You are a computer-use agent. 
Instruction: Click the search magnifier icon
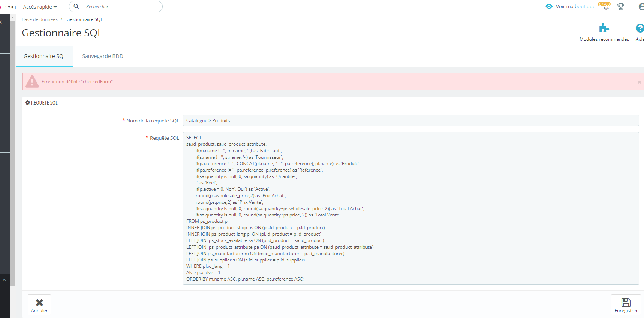[76, 6]
